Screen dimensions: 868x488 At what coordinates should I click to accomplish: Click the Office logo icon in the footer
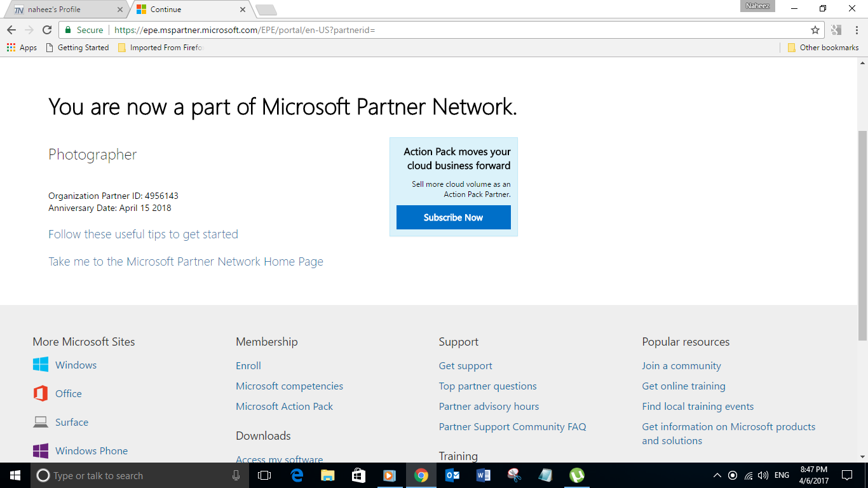(41, 393)
